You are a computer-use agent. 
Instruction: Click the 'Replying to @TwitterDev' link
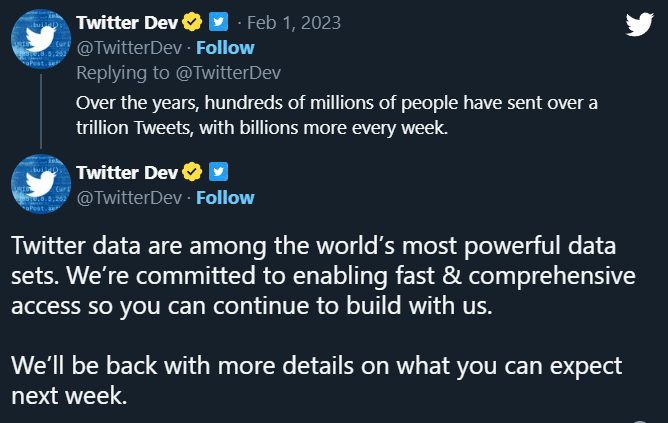click(x=180, y=72)
